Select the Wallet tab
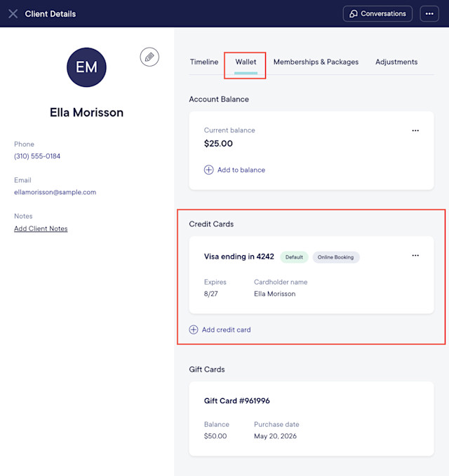The height and width of the screenshot is (476, 449). coord(246,62)
